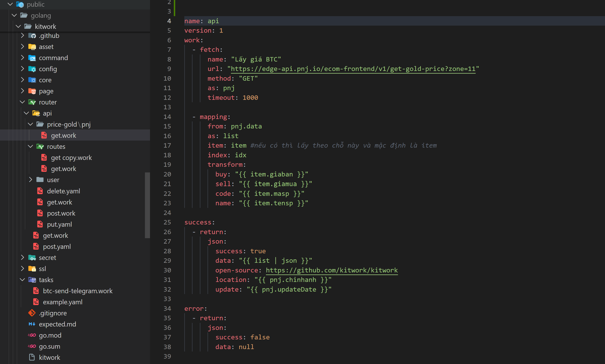Collapse the routes folder
The image size is (605, 364).
click(x=30, y=146)
